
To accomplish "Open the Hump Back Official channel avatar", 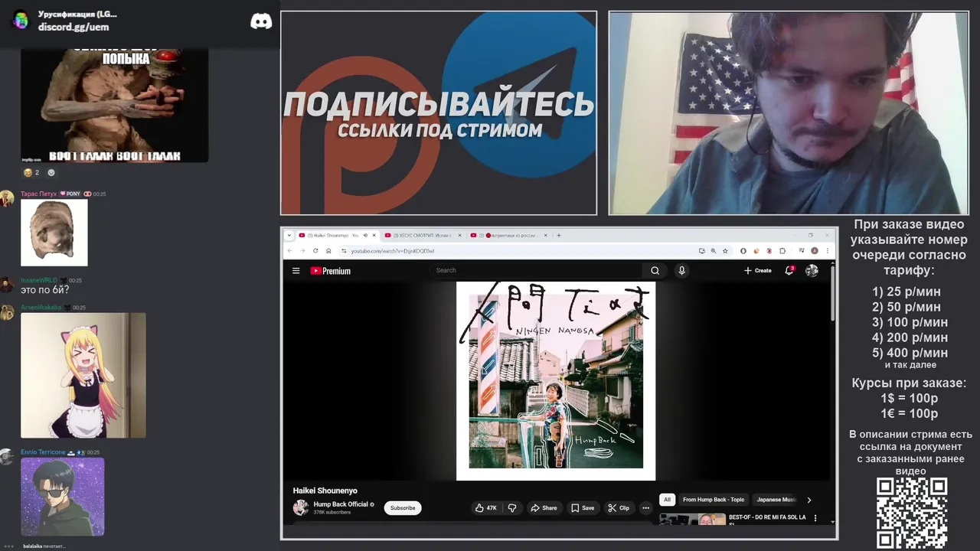I will 301,507.
